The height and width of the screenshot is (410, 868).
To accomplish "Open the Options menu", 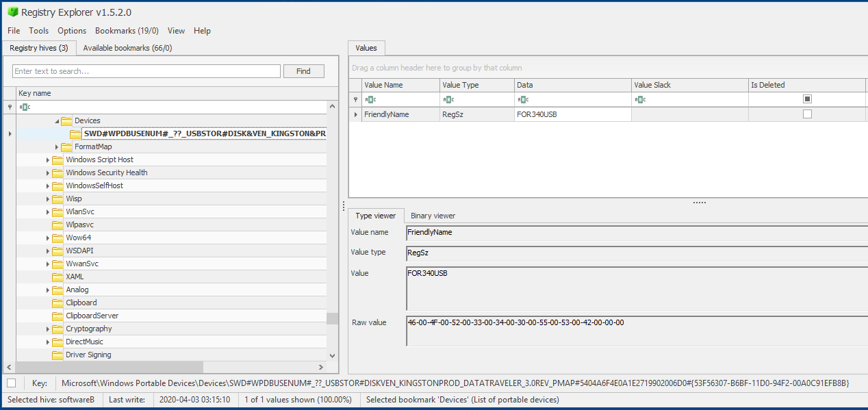I will point(72,31).
